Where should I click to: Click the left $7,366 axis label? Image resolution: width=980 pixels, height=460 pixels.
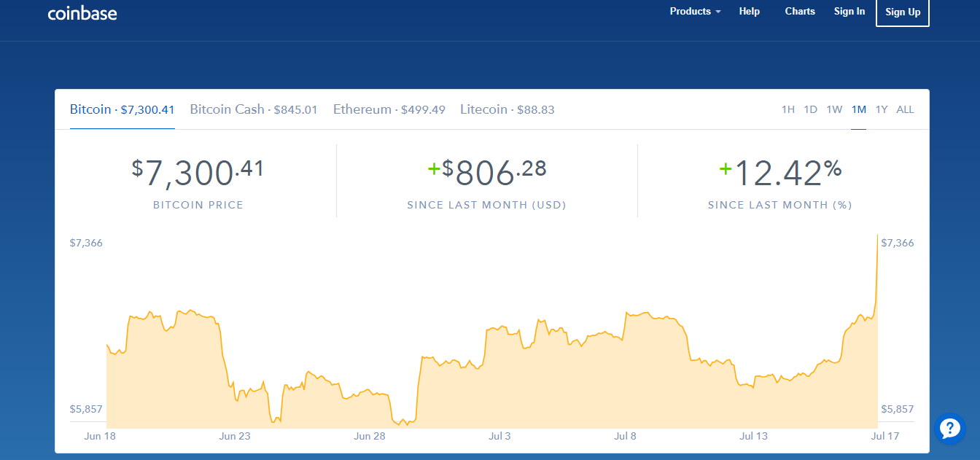[86, 243]
